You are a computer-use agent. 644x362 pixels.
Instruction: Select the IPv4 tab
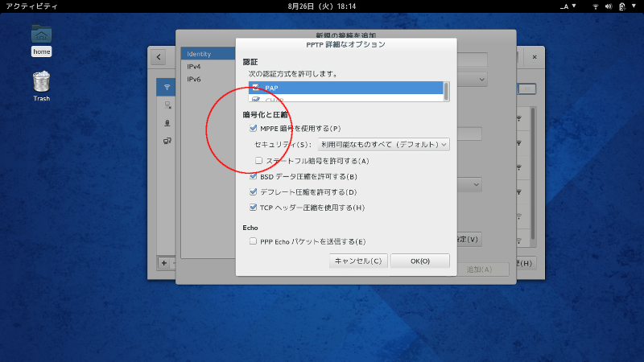coord(208,67)
